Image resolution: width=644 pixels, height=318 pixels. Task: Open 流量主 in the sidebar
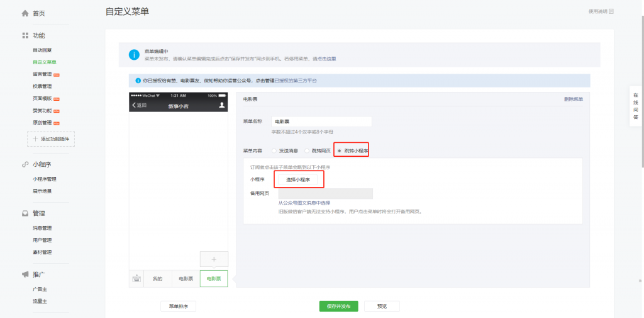pyautogui.click(x=40, y=301)
